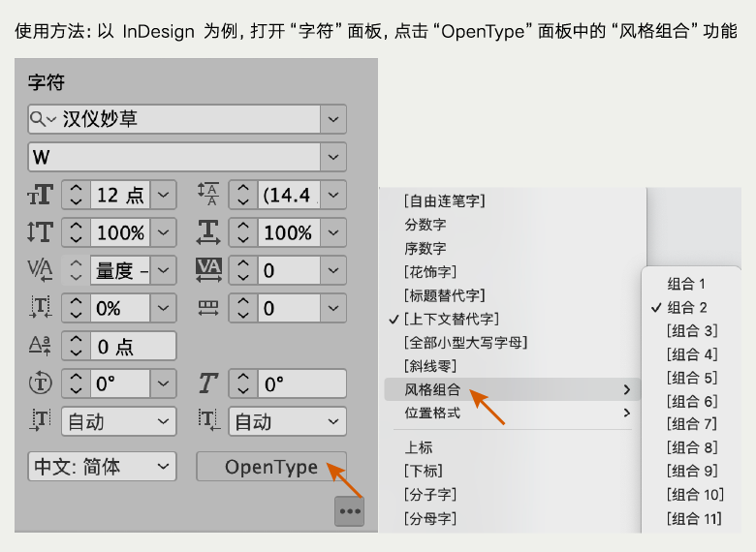This screenshot has width=756, height=552.
Task: Select [组合 6] stylistic set
Action: pyautogui.click(x=692, y=401)
